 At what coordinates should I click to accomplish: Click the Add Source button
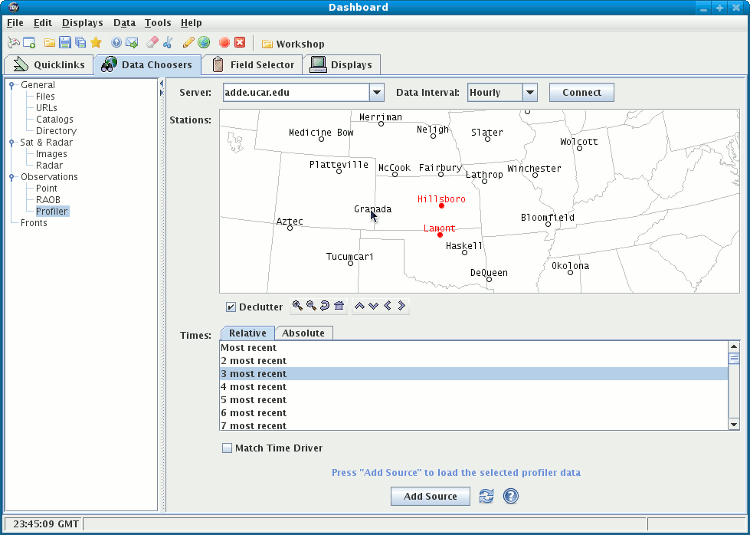(x=430, y=496)
